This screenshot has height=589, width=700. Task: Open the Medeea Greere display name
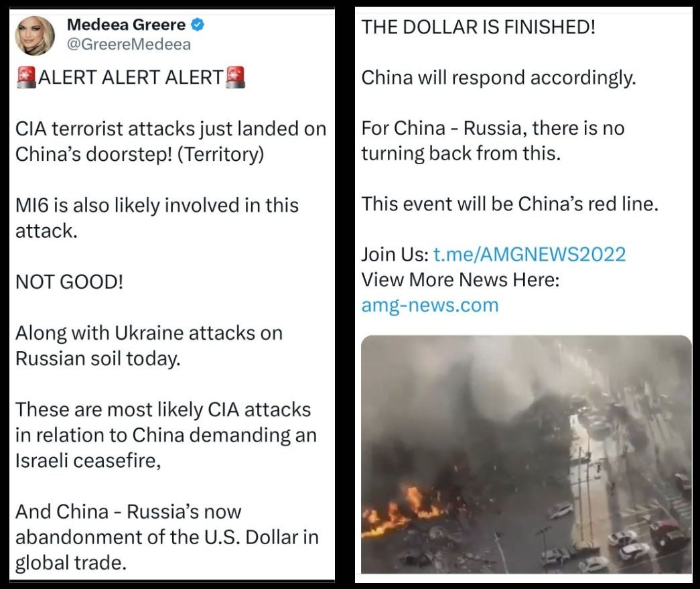[x=127, y=25]
